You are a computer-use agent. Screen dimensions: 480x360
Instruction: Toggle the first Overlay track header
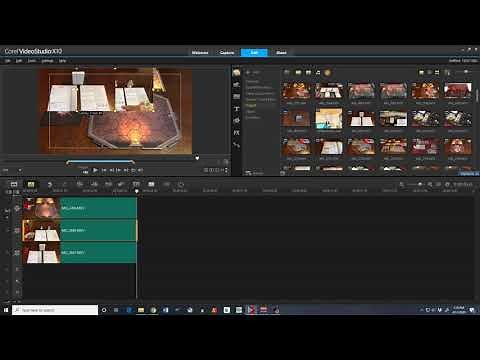17,231
